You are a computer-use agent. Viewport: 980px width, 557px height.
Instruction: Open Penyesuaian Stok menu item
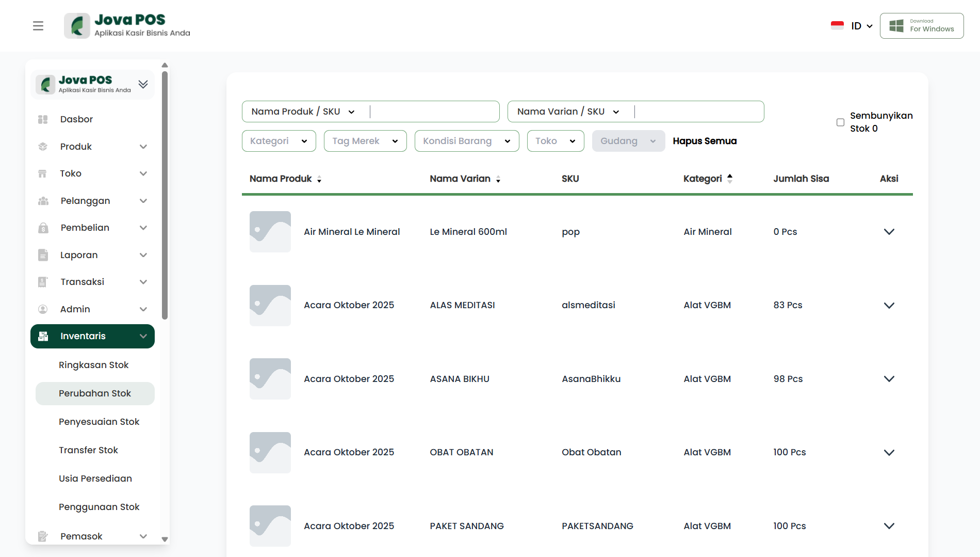[99, 422]
